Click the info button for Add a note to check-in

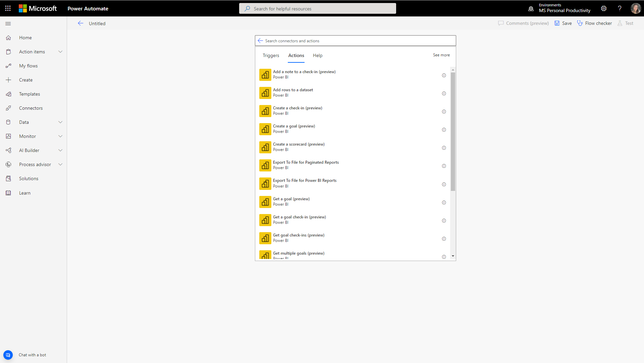pyautogui.click(x=444, y=75)
